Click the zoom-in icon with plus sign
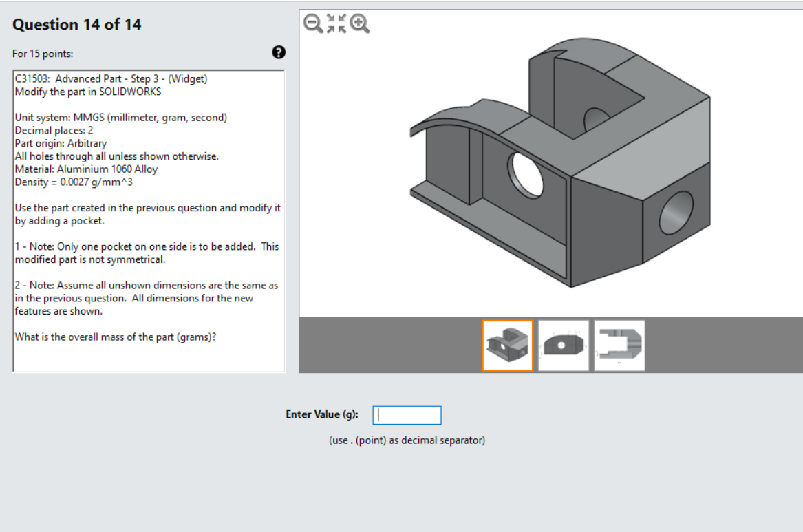The width and height of the screenshot is (803, 532). (359, 23)
